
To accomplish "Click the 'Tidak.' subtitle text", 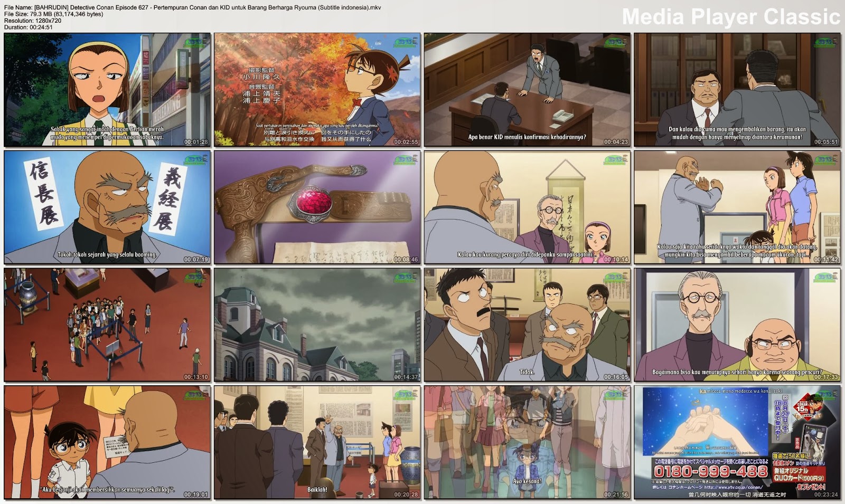I will (527, 372).
